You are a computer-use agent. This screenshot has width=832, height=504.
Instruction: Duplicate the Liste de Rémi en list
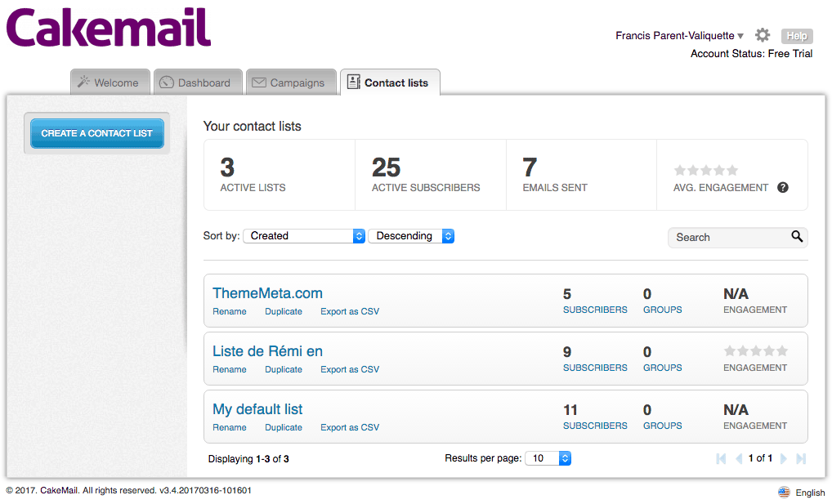[284, 369]
